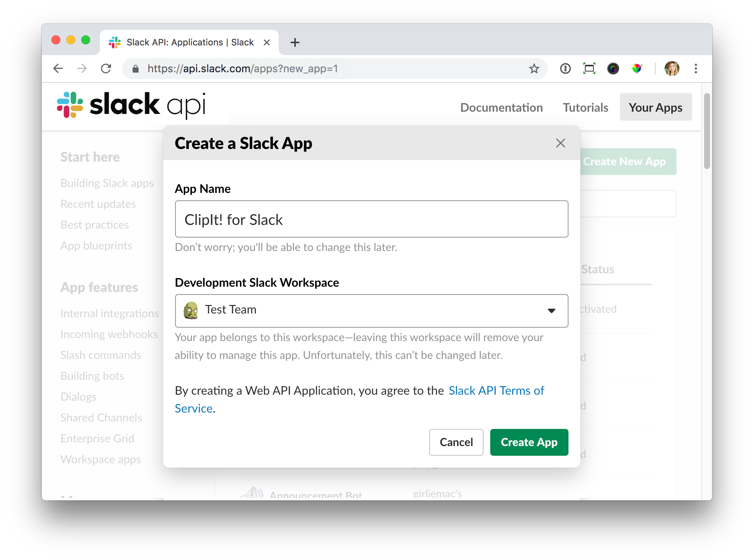Click the Your Apps tab

pos(655,107)
